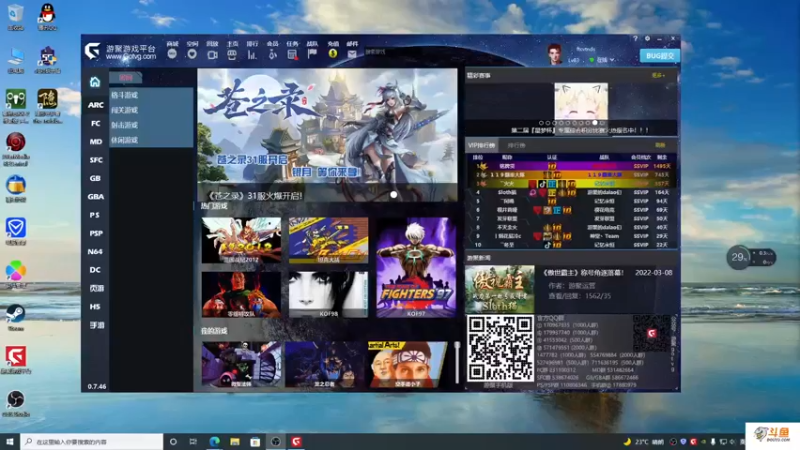Select the SFC platform in sidebar

[x=96, y=160]
